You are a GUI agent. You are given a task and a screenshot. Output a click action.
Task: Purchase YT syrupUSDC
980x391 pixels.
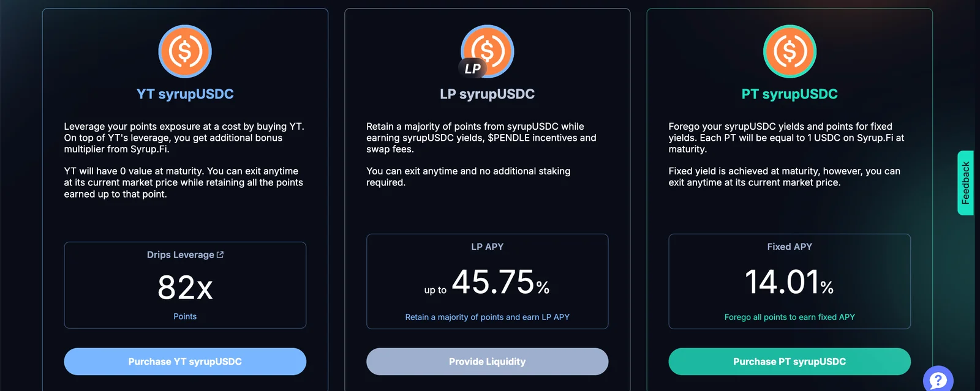click(185, 362)
